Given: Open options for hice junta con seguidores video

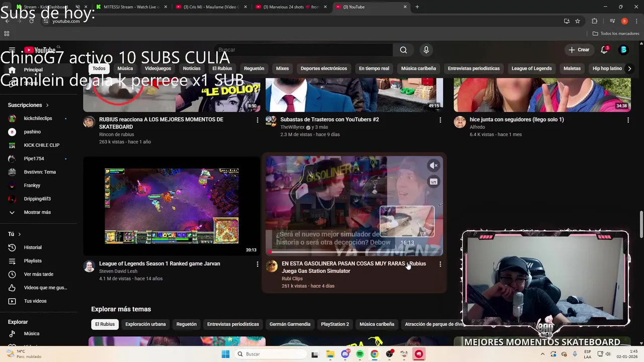Looking at the screenshot, I should (x=628, y=120).
